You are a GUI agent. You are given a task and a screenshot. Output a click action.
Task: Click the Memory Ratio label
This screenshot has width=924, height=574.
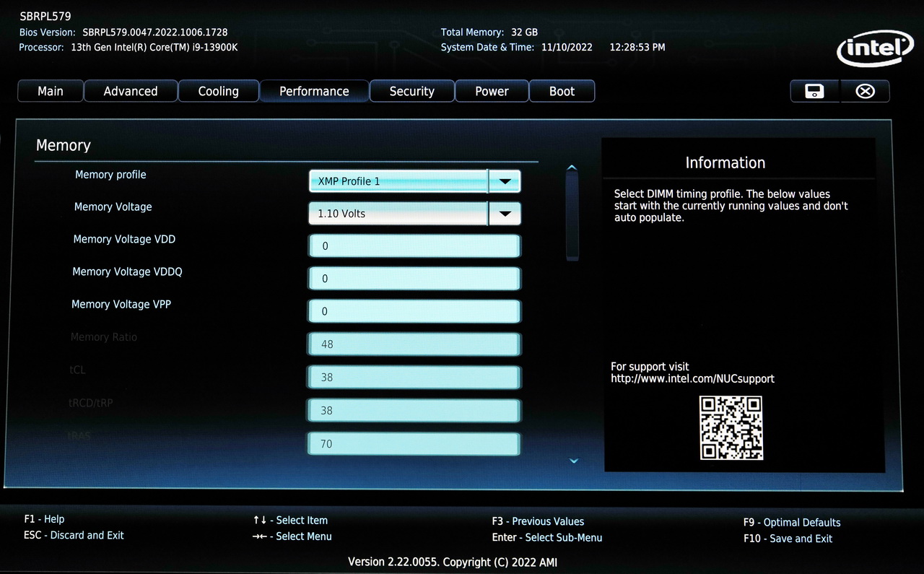click(103, 337)
